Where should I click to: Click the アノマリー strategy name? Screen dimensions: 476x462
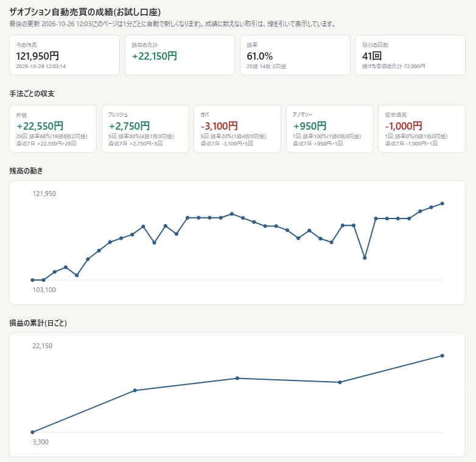[303, 115]
